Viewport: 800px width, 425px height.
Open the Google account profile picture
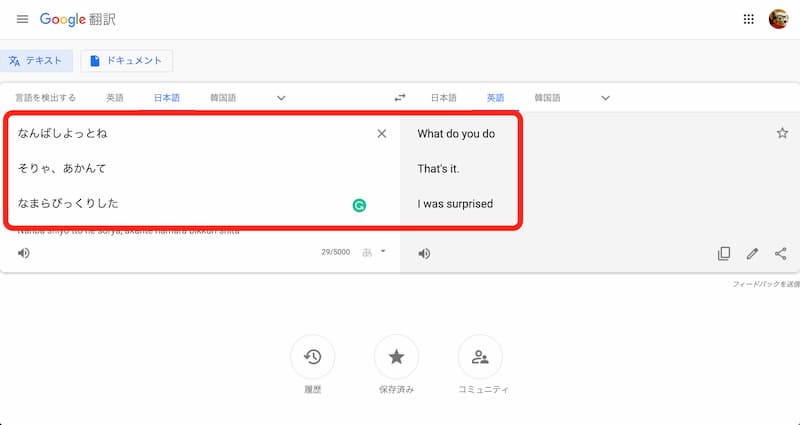(x=778, y=19)
